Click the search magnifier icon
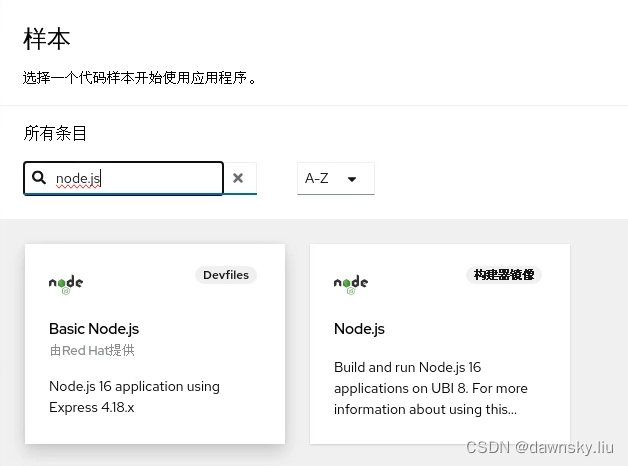Screen dimensions: 628x466 coord(39,177)
